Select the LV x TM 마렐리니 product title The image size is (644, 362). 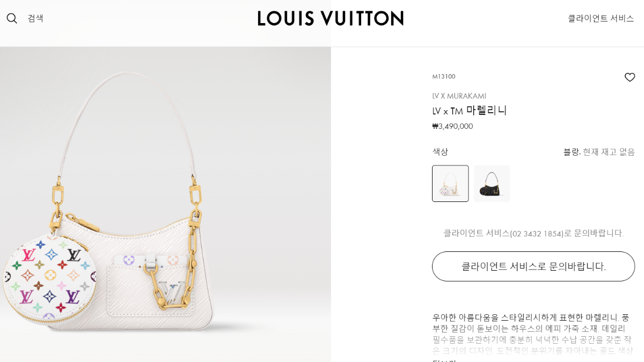click(470, 111)
